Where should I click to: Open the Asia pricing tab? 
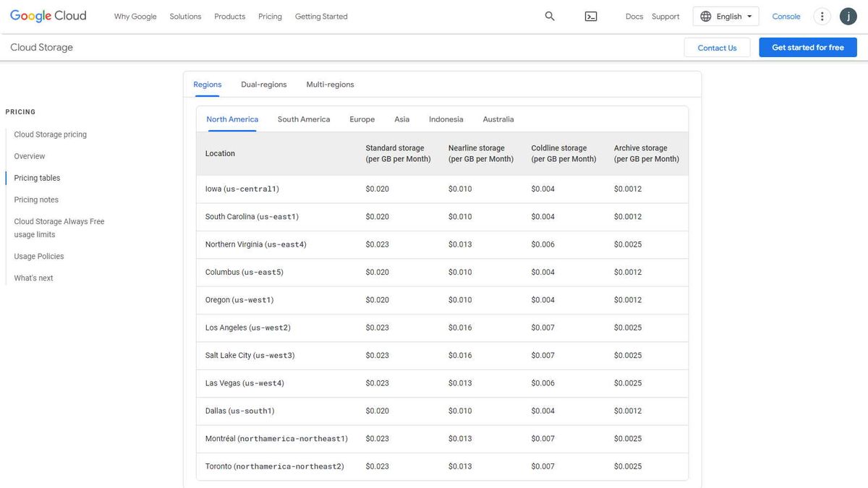pos(401,119)
